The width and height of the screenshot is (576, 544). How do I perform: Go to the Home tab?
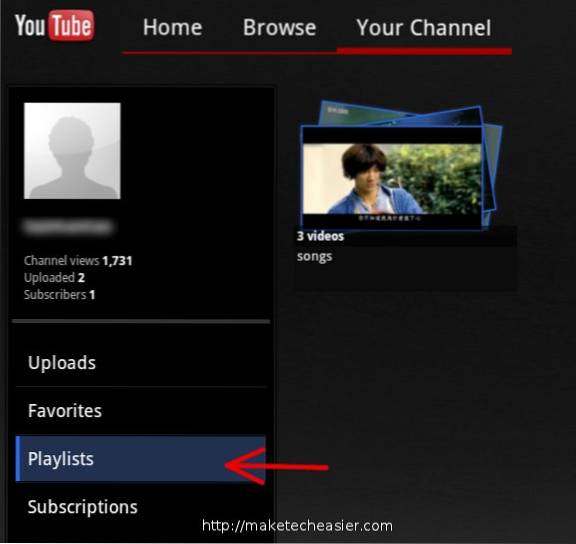(173, 28)
